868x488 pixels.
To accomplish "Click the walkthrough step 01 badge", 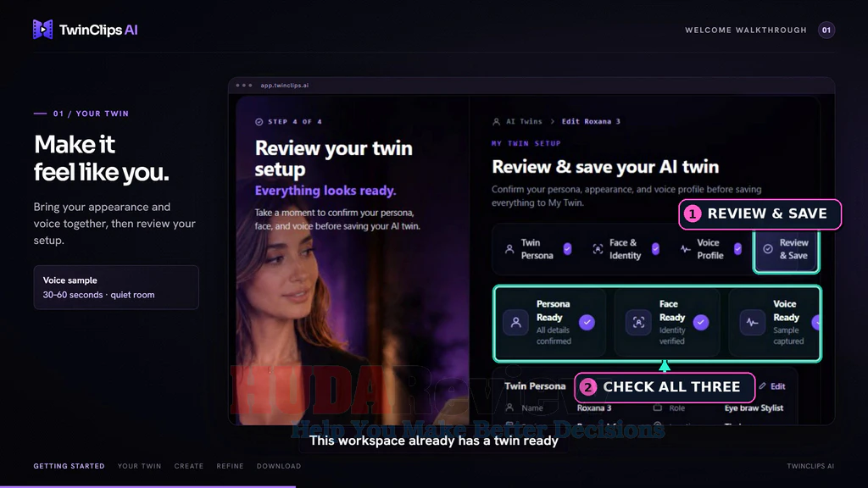I will pyautogui.click(x=826, y=30).
